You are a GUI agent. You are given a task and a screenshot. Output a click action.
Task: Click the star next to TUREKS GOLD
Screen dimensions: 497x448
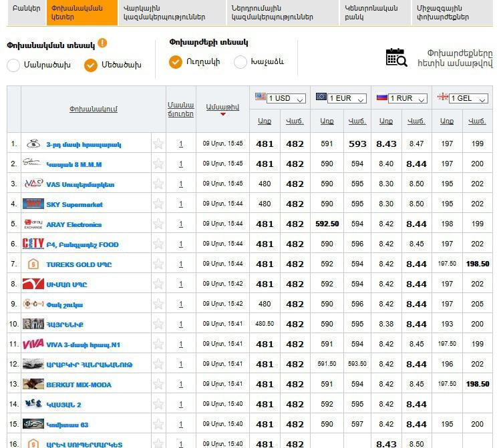pos(158,264)
